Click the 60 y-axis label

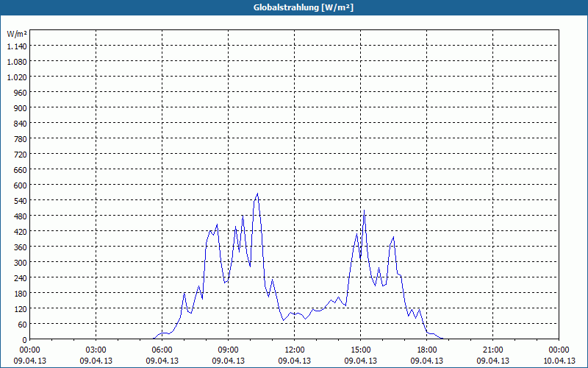pos(23,324)
